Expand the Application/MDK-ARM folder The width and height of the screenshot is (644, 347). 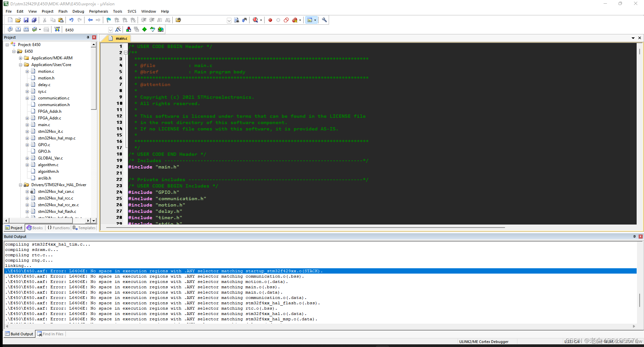tap(20, 58)
